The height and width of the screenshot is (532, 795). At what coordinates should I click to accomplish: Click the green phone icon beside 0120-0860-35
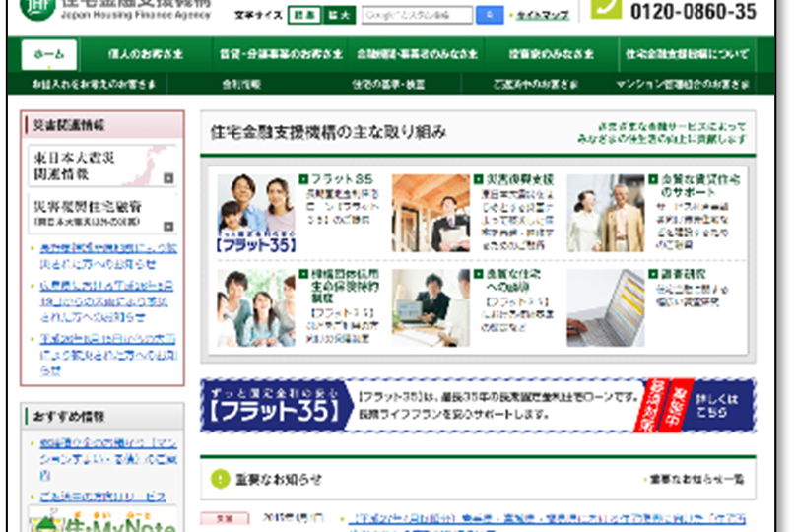point(606,9)
